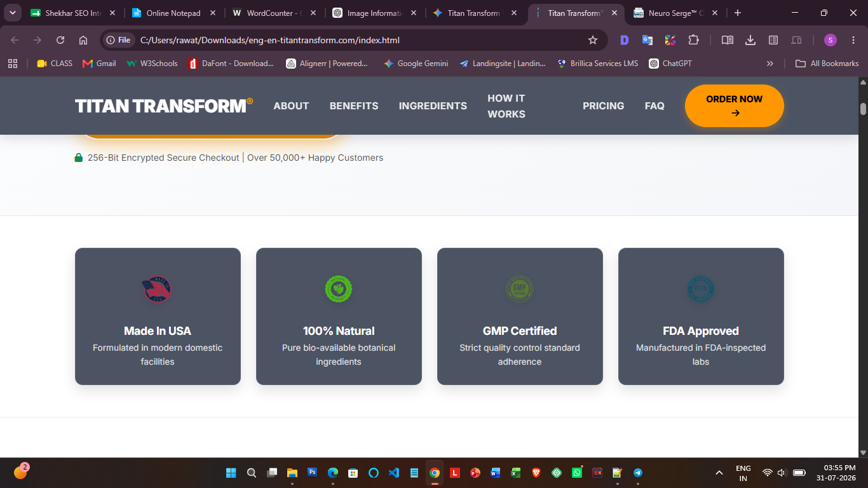The width and height of the screenshot is (868, 488).
Task: Open Photoshop from the taskbar
Action: tap(313, 473)
